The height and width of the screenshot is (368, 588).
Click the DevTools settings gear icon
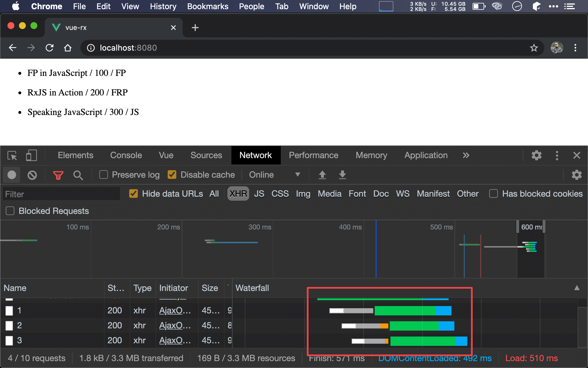click(536, 155)
